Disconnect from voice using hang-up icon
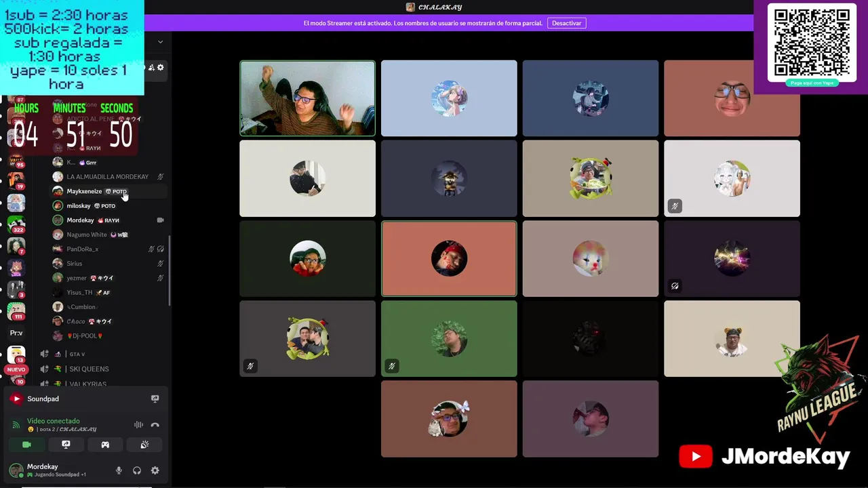Image resolution: width=868 pixels, height=488 pixels. coord(155,425)
